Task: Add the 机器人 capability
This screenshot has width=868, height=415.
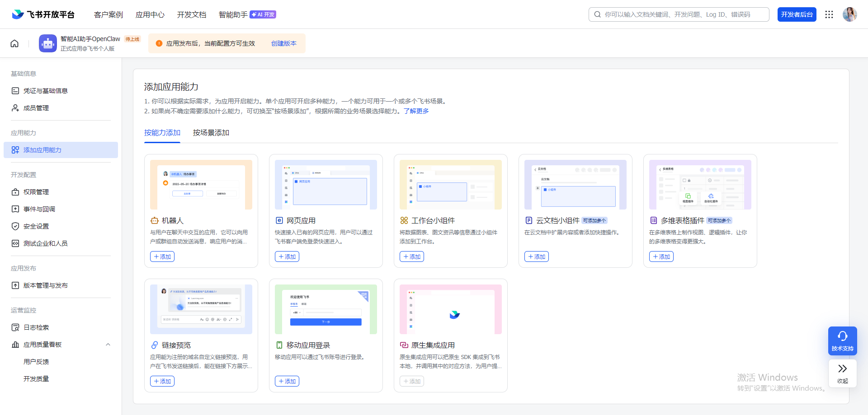Action: click(162, 256)
